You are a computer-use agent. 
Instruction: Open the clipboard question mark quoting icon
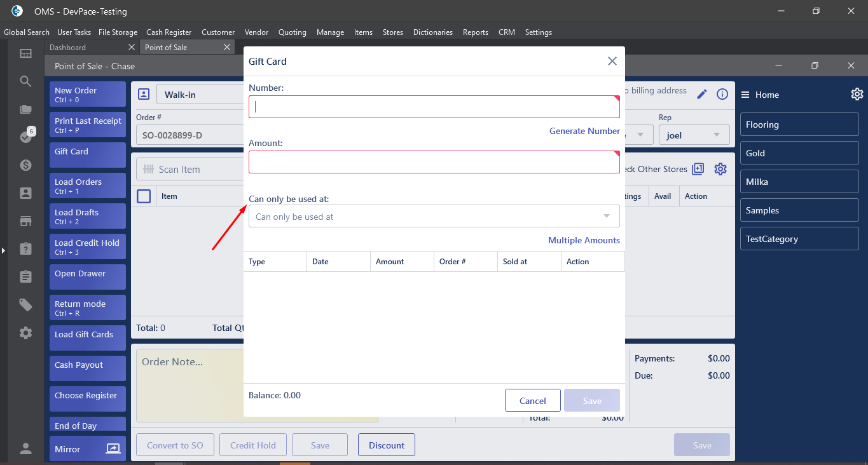(x=25, y=248)
